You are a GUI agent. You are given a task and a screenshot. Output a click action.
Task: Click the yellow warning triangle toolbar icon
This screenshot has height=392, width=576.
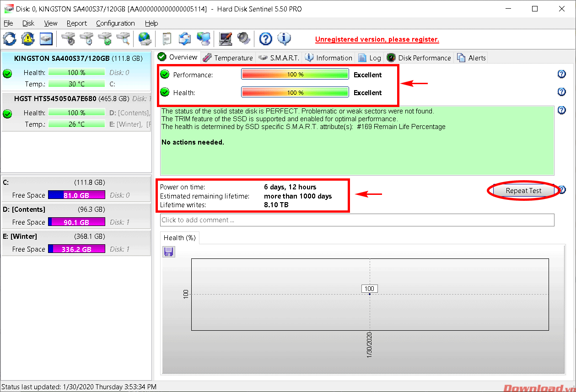tap(28, 39)
